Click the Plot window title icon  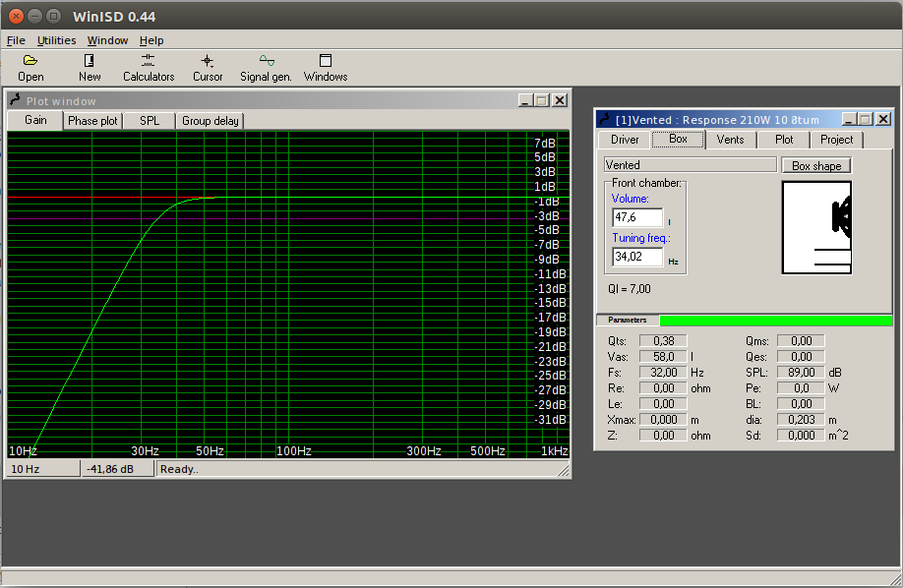click(15, 100)
